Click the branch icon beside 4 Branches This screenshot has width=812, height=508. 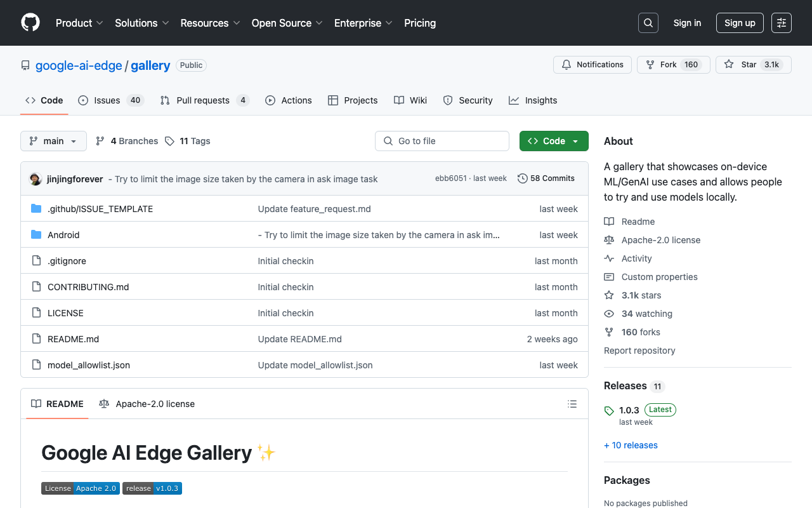point(100,141)
